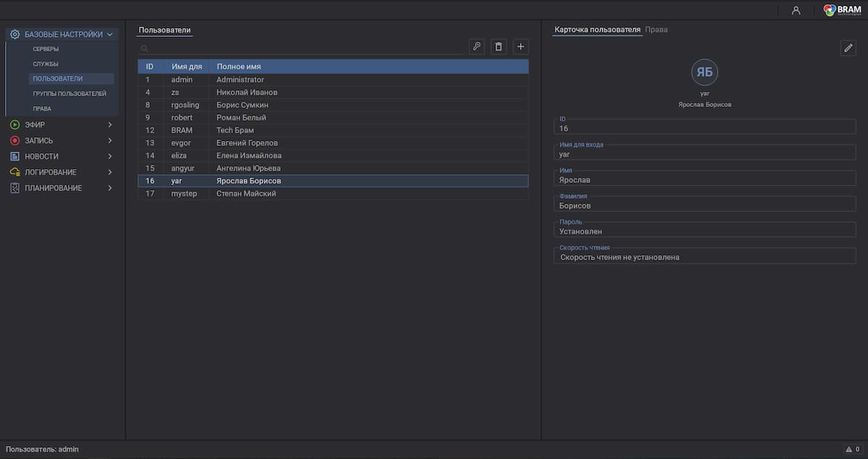The width and height of the screenshot is (868, 459).
Task: Click the ЯБ avatar circle
Action: [x=705, y=72]
